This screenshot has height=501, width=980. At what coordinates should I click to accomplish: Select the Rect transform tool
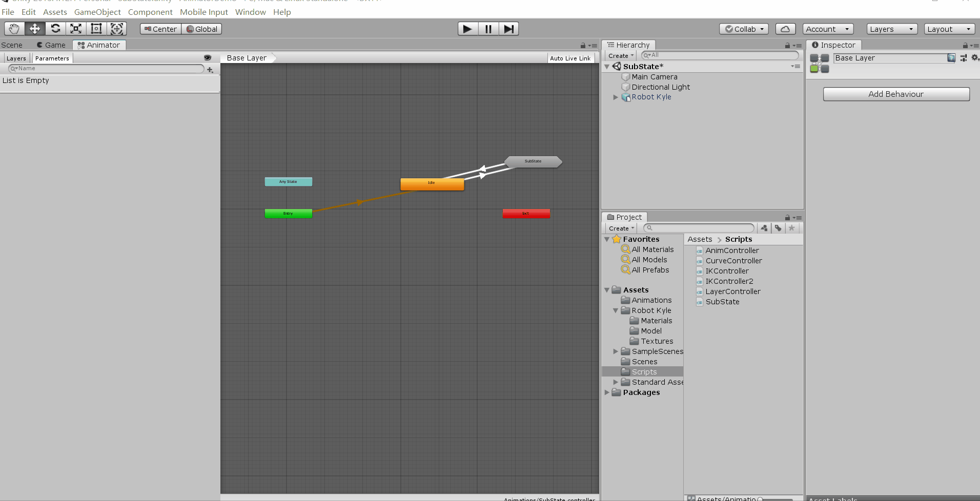(96, 29)
